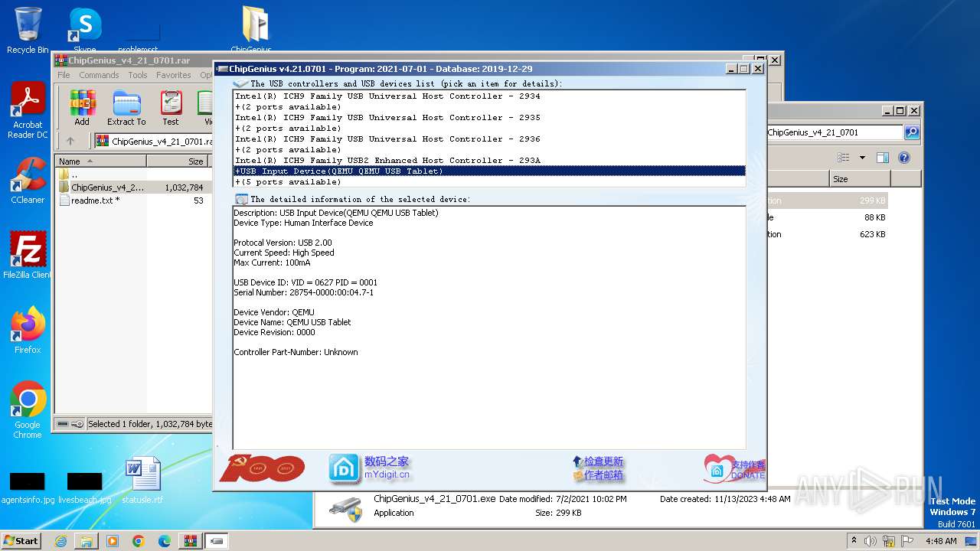The height and width of the screenshot is (551, 980).
Task: Click the Explorer help question-mark icon
Action: click(x=903, y=158)
